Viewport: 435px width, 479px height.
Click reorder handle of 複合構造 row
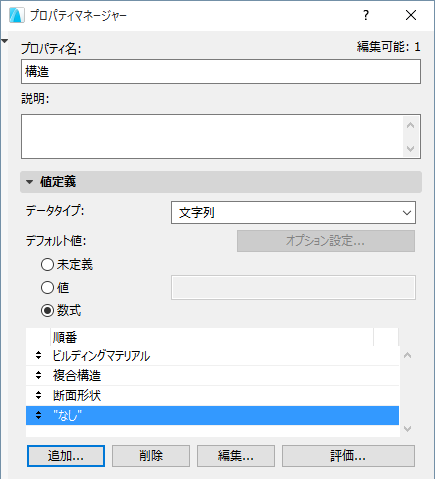point(39,375)
